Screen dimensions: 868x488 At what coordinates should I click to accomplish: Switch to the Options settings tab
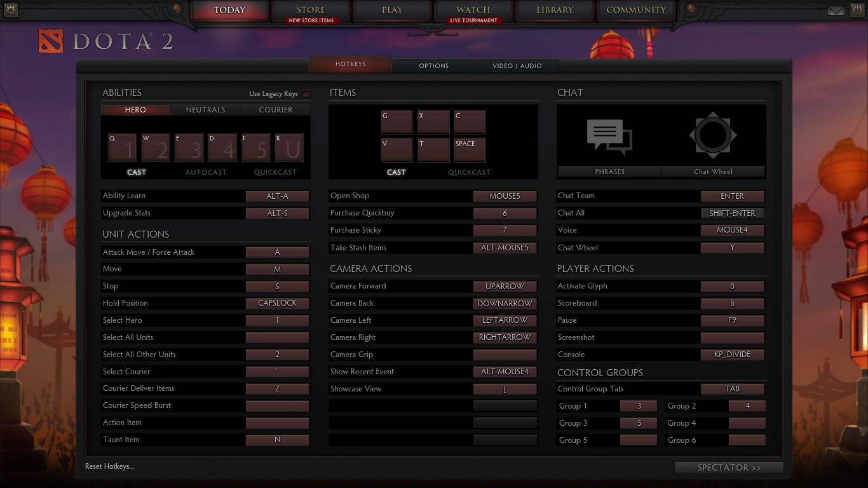coord(434,65)
